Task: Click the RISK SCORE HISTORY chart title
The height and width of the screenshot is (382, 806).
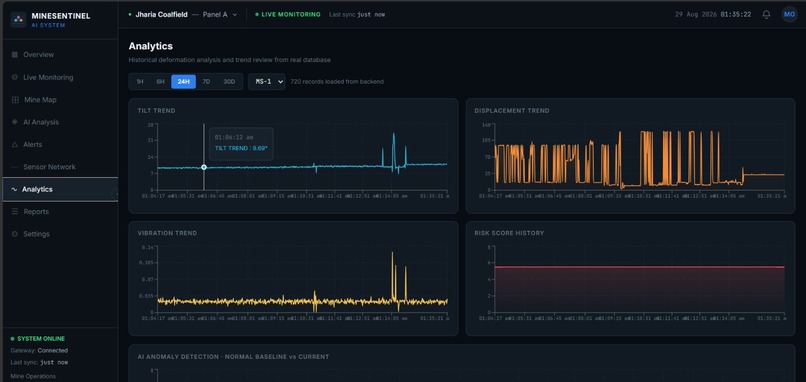Action: point(509,233)
